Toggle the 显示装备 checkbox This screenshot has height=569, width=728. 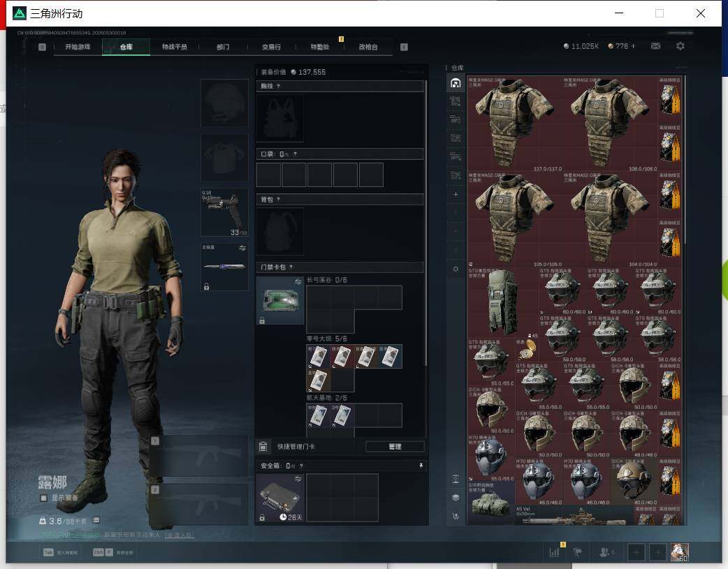(x=43, y=498)
